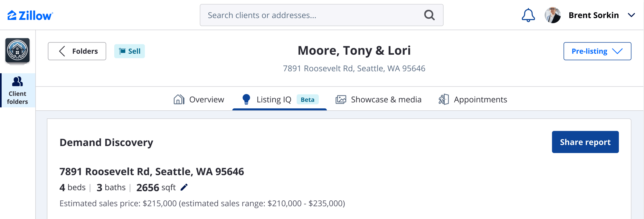Go back to Folders
Image resolution: width=644 pixels, height=219 pixels.
(x=77, y=51)
